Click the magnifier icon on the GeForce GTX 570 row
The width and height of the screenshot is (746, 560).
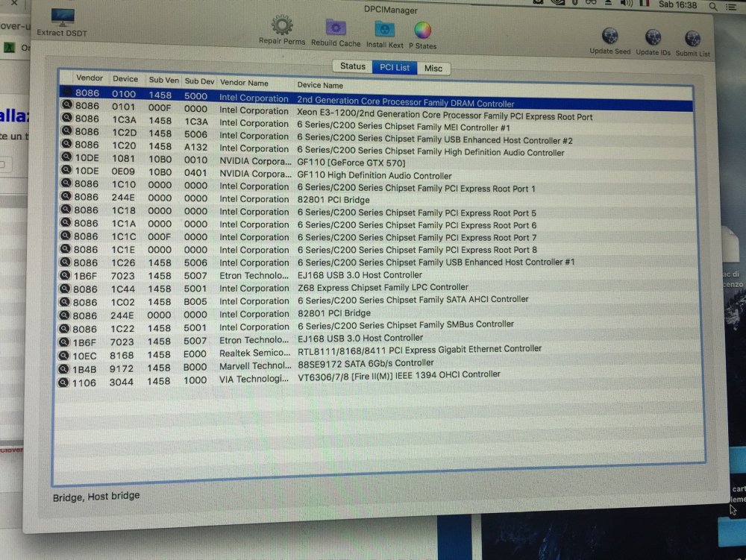[x=66, y=157]
